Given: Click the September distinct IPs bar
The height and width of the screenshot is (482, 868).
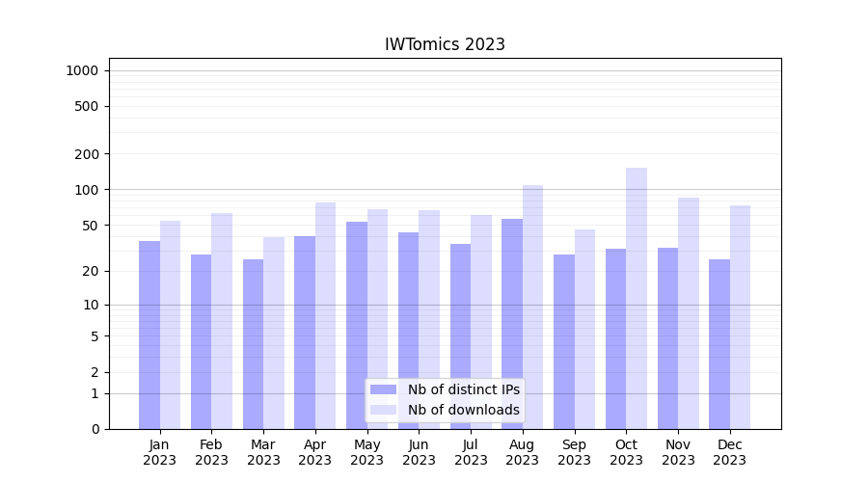Looking at the screenshot, I should [x=564, y=341].
